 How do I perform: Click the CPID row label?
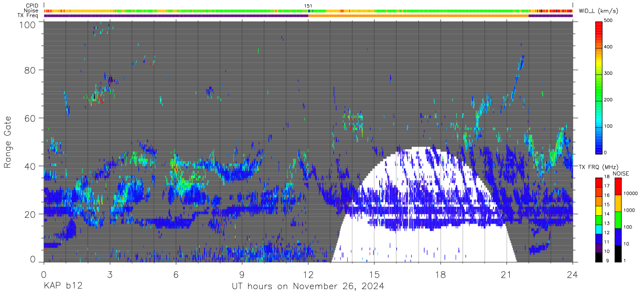pyautogui.click(x=32, y=6)
